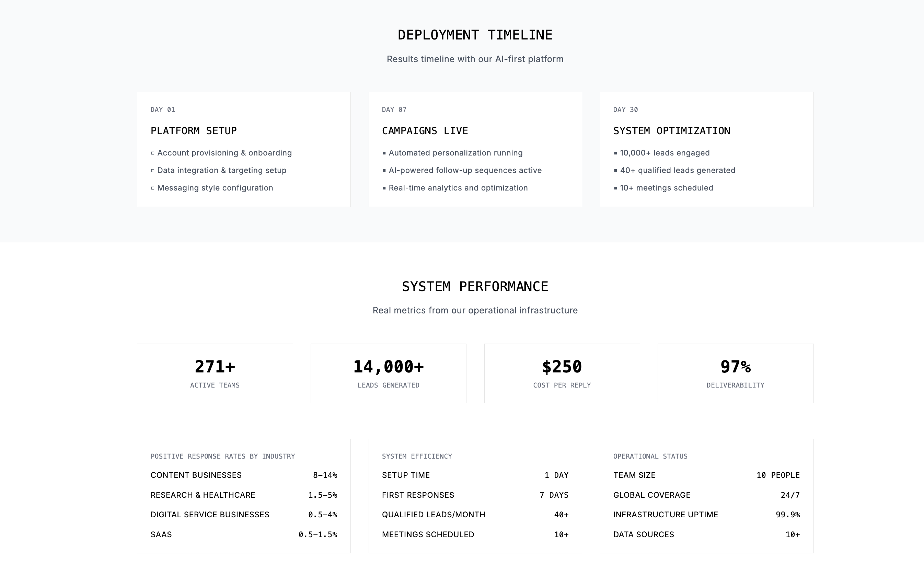
Task: Click the hollow bullet before Account provisioning
Action: pyautogui.click(x=153, y=153)
